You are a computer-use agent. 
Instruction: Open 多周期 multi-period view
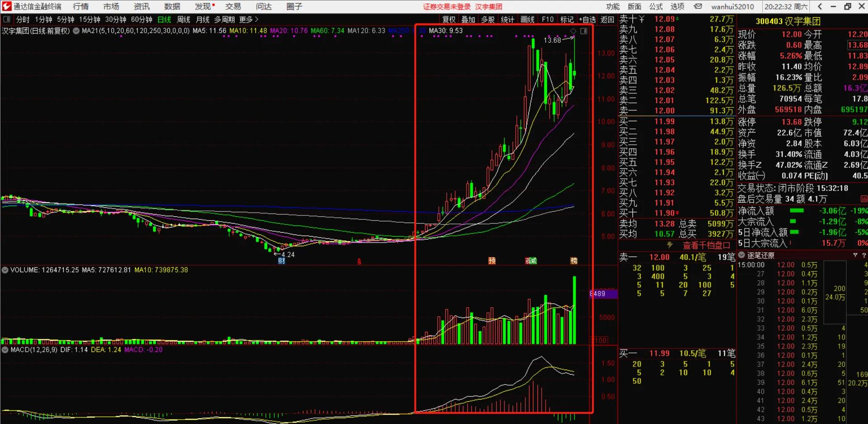coord(224,19)
